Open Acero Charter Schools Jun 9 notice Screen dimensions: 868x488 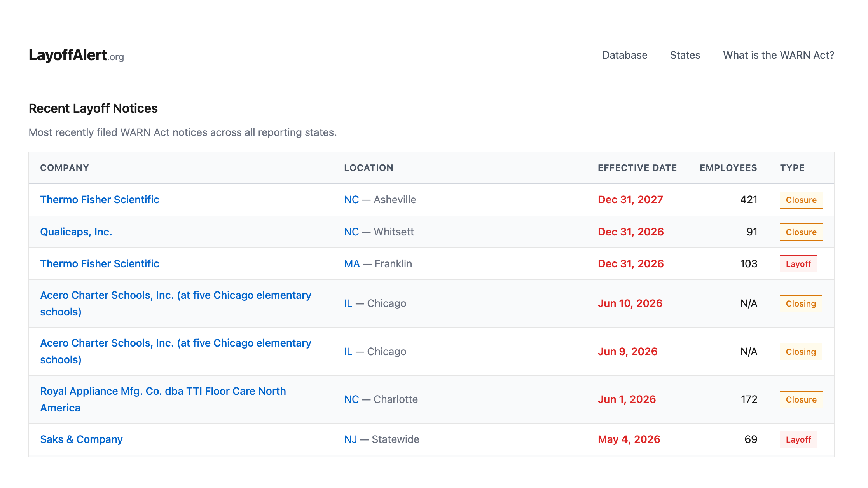click(x=175, y=343)
